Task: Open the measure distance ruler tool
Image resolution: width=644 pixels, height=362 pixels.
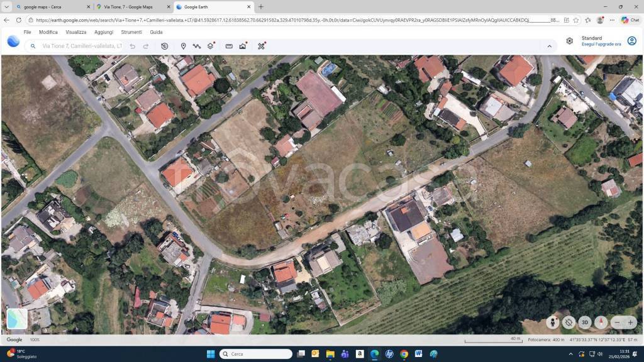Action: pos(229,46)
